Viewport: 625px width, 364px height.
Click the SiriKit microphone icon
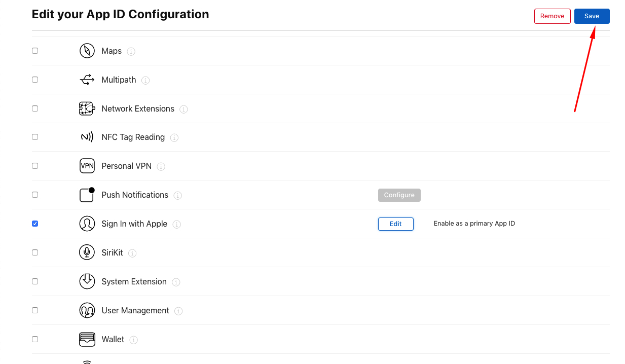pos(87,252)
